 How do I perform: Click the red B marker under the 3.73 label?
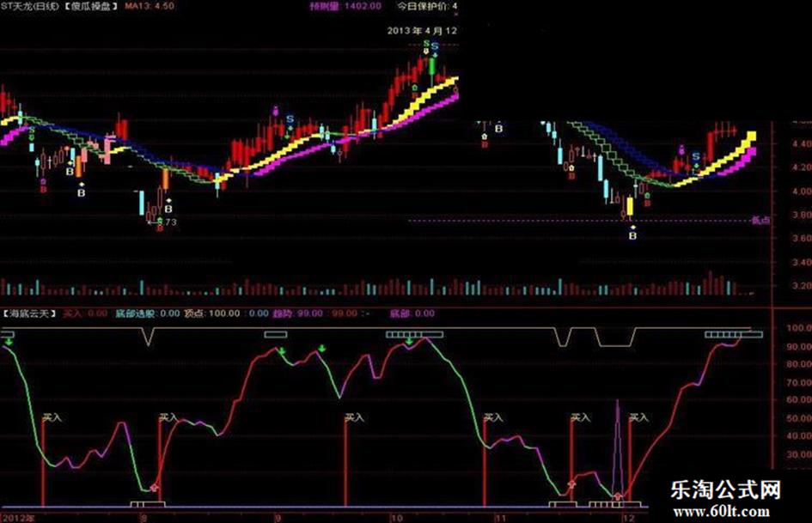pyautogui.click(x=160, y=228)
